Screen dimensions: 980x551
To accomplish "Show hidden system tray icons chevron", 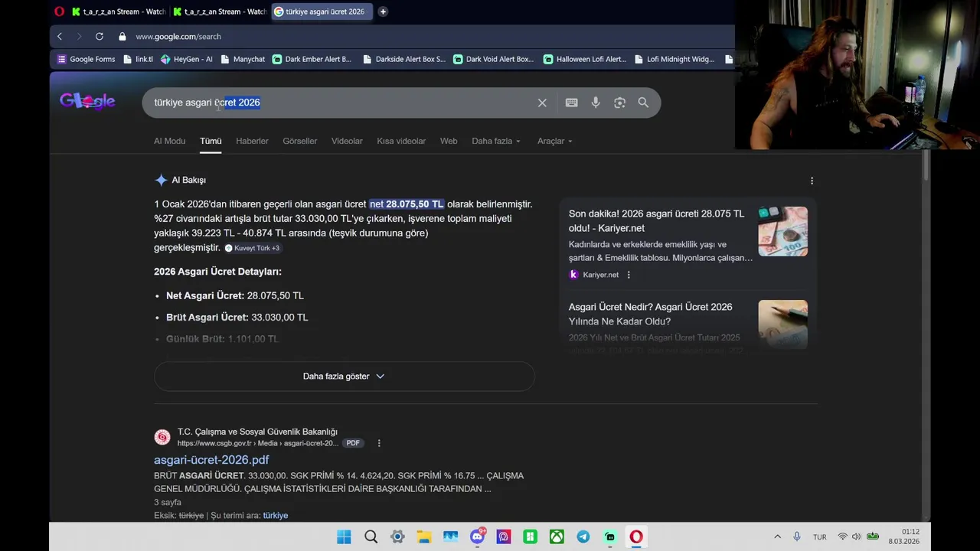I will click(777, 536).
